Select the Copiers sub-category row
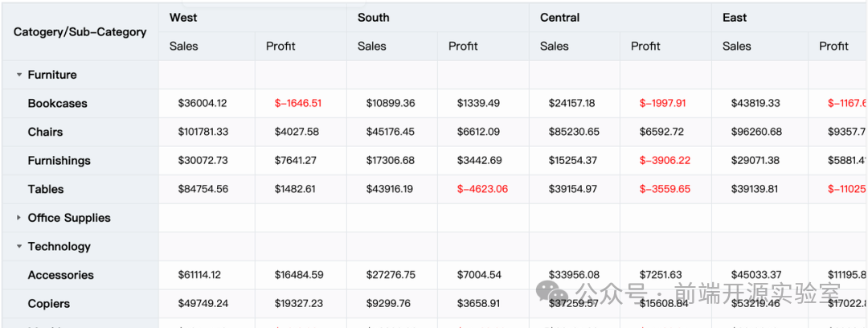The image size is (868, 328). tap(48, 304)
